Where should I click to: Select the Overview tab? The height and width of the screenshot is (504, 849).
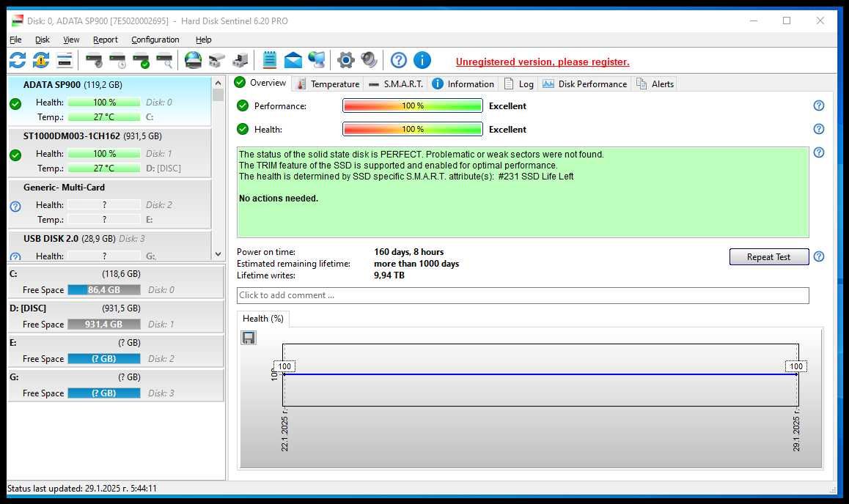coord(260,83)
